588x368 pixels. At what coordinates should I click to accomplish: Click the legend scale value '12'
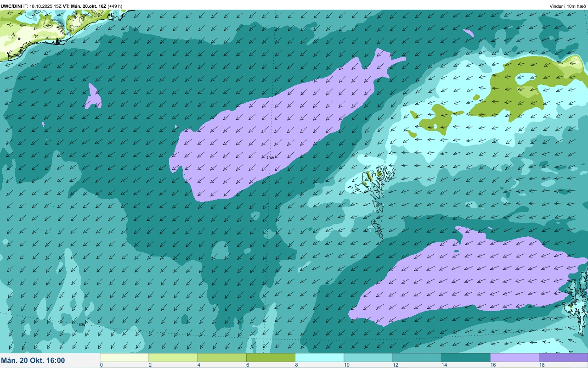click(395, 365)
